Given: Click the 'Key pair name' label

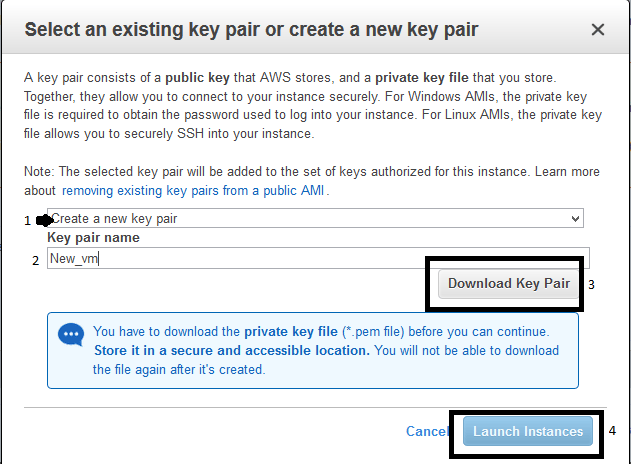Looking at the screenshot, I should (x=93, y=238).
